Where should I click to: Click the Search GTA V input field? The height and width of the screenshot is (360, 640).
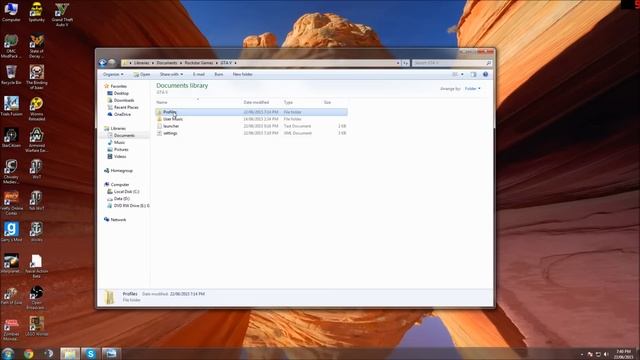(452, 63)
